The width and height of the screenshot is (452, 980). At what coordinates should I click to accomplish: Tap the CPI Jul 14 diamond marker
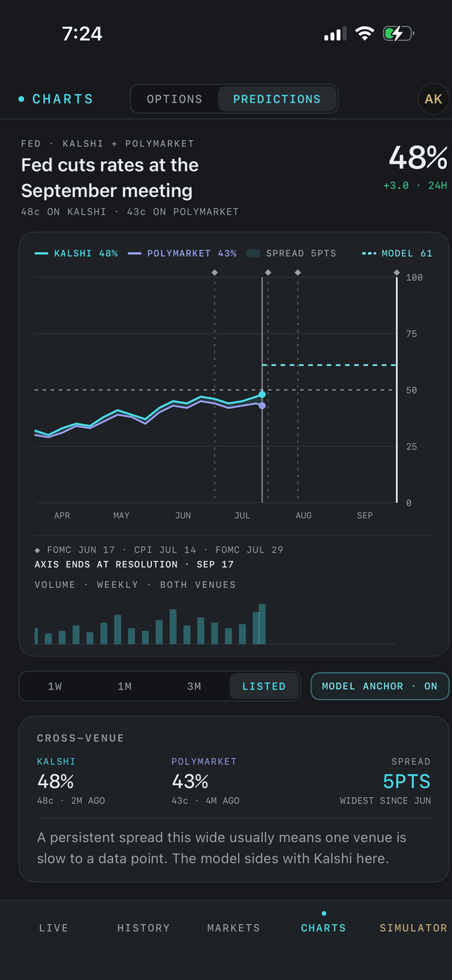pyautogui.click(x=268, y=272)
